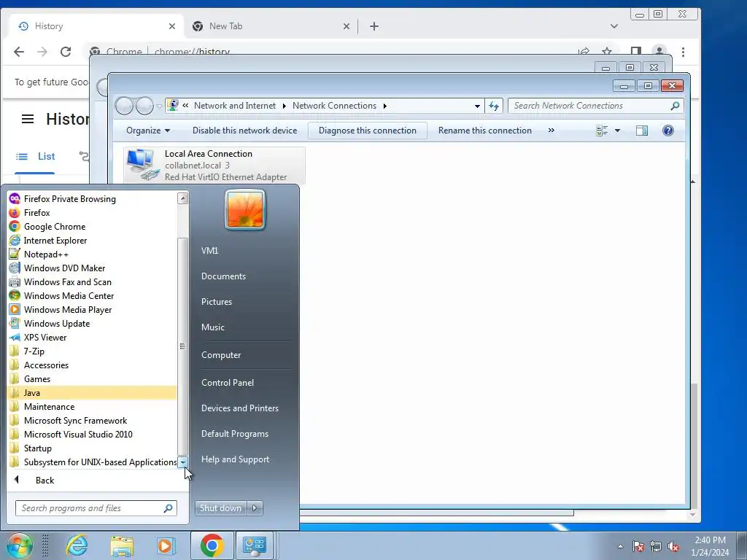747x560 pixels.
Task: Show more toolbar commands chevron
Action: click(x=551, y=131)
